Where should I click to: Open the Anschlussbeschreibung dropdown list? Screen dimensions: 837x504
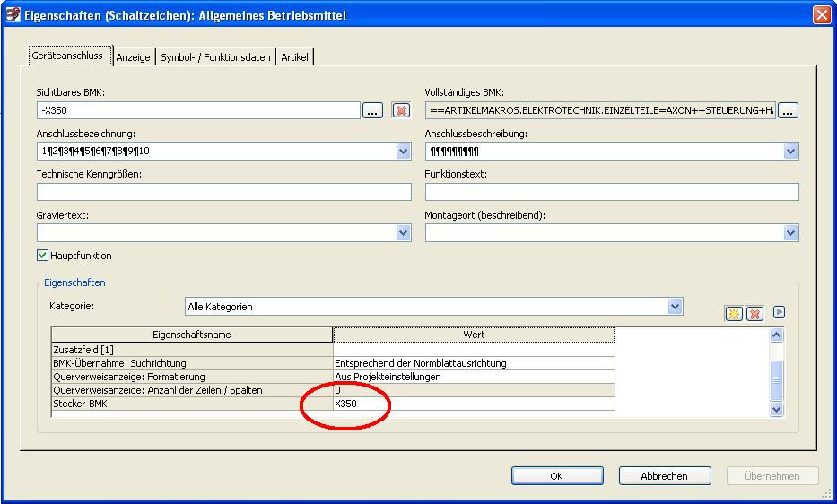(x=790, y=152)
